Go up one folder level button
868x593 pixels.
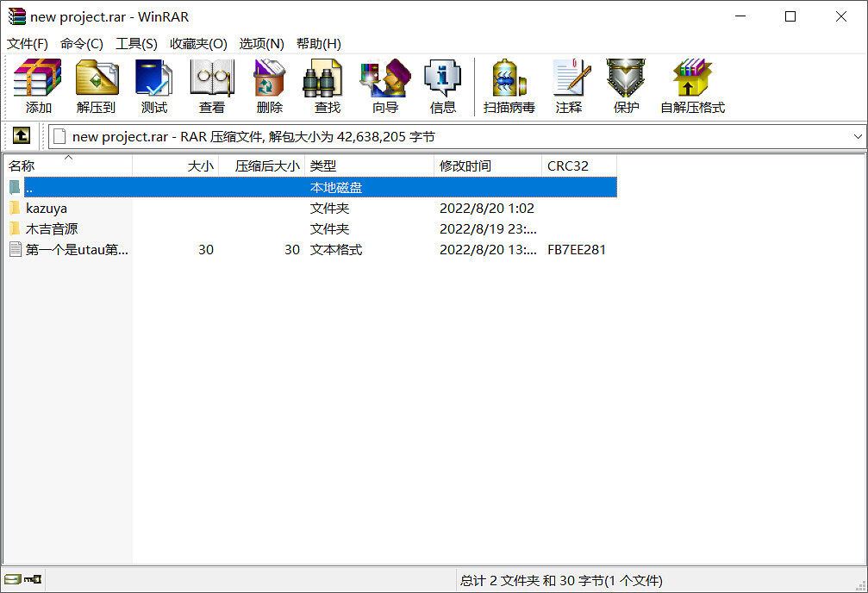click(22, 136)
